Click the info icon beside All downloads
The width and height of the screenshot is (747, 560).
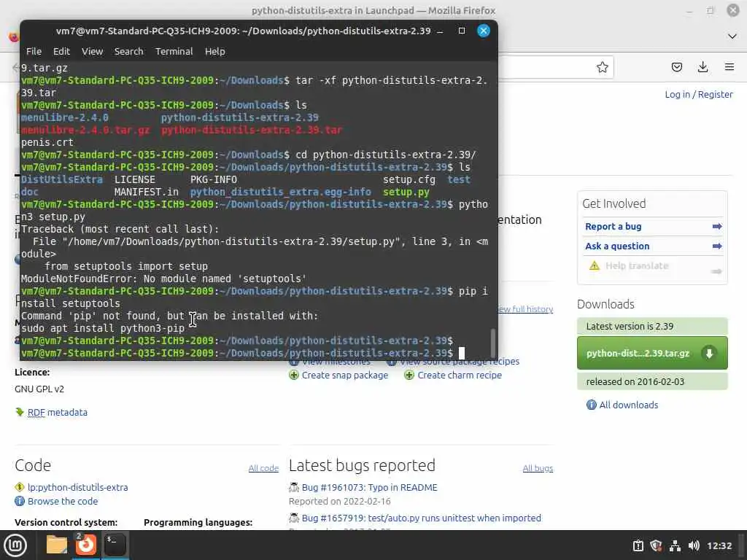pos(591,405)
